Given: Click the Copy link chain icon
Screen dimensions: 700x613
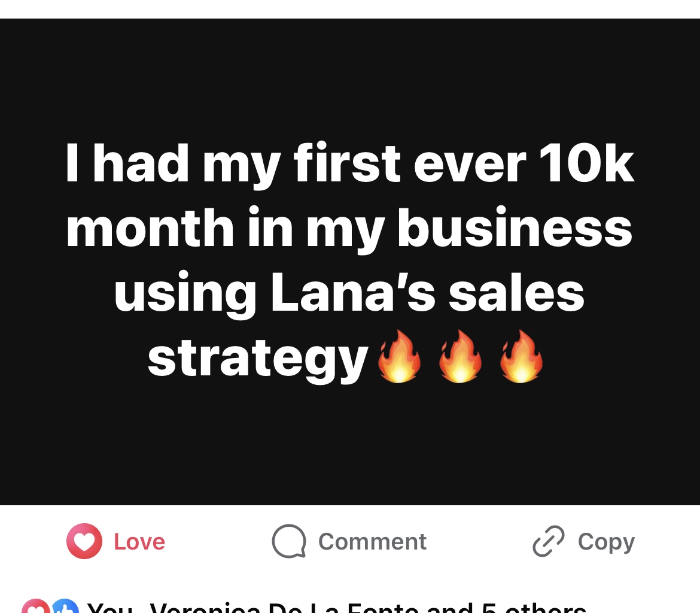Looking at the screenshot, I should [x=548, y=541].
